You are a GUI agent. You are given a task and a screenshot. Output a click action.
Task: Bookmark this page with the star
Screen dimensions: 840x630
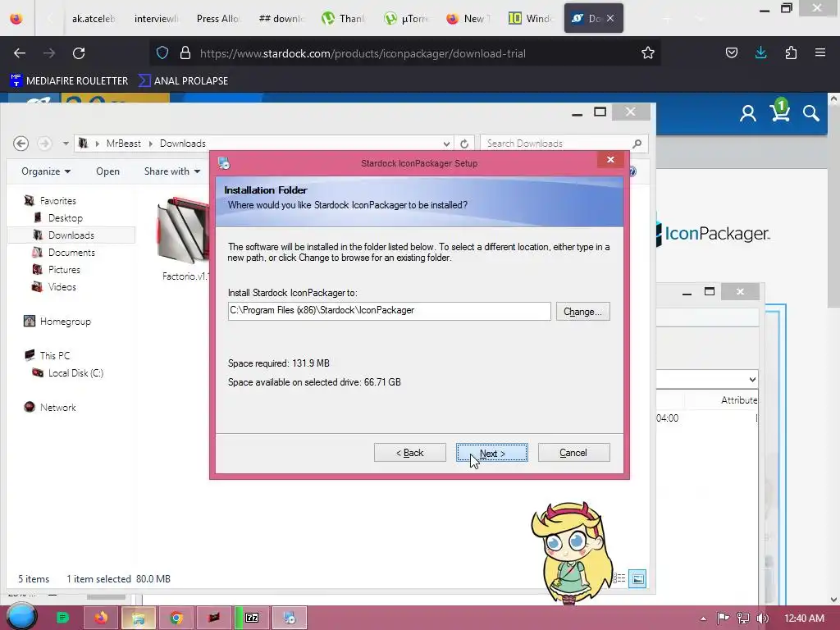pyautogui.click(x=648, y=52)
